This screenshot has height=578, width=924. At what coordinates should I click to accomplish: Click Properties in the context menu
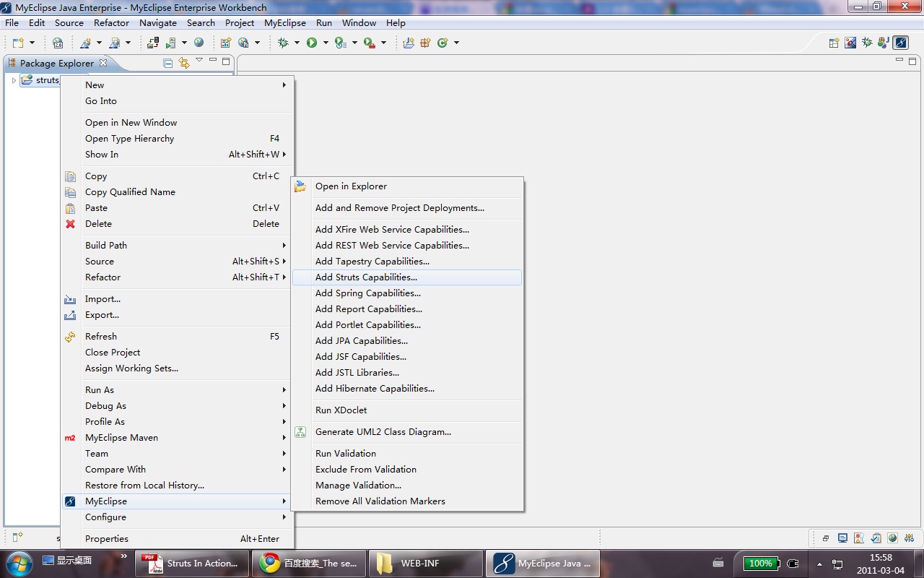pos(107,539)
